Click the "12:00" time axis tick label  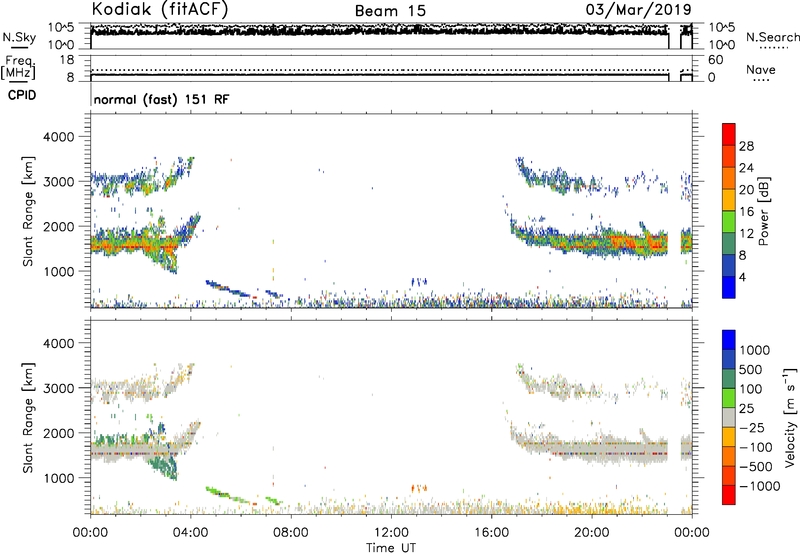391,533
